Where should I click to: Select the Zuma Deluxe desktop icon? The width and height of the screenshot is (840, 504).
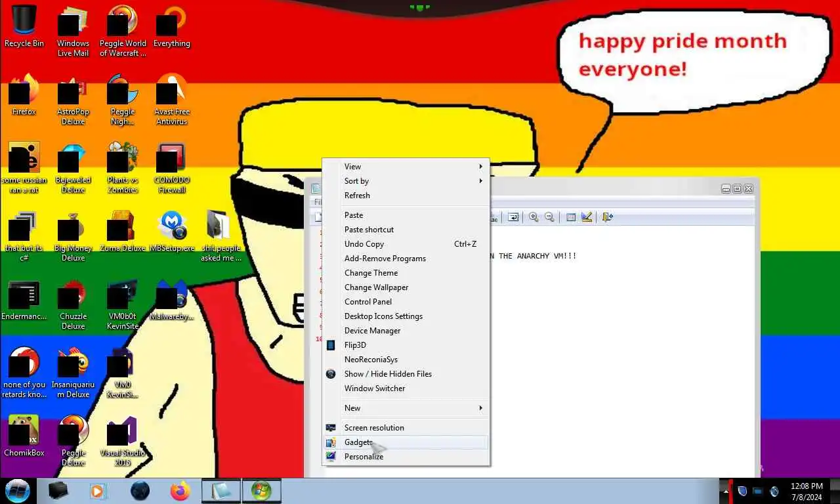click(x=123, y=231)
